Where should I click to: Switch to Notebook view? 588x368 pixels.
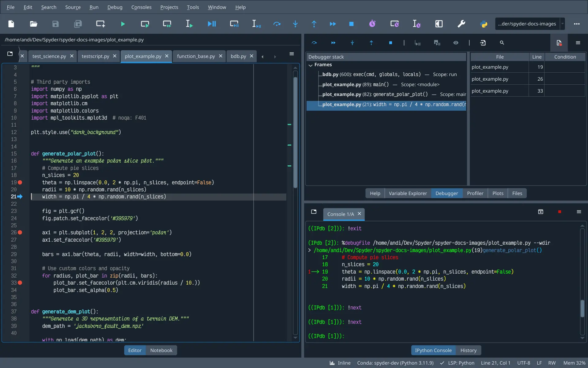click(161, 350)
